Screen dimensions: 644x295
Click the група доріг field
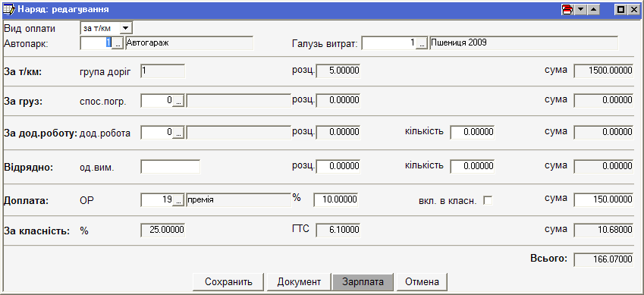[162, 71]
